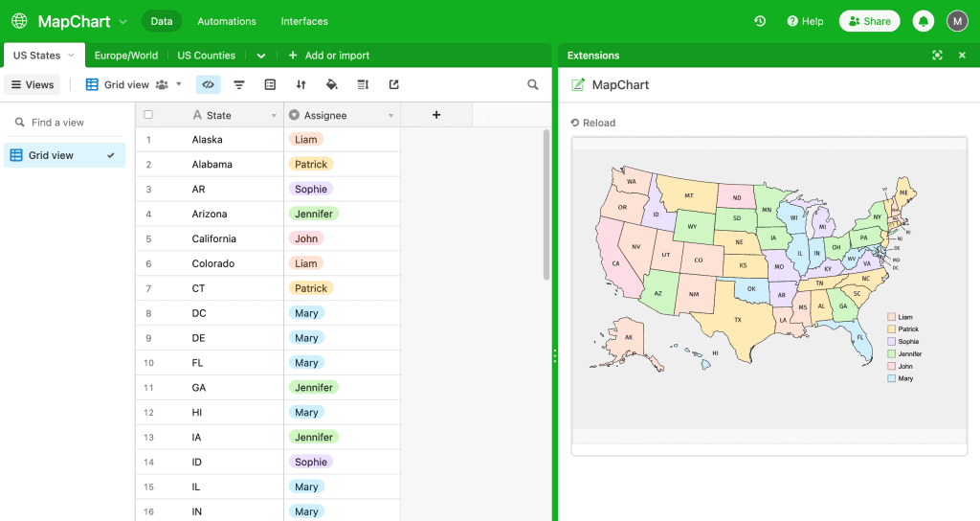Open the Europe/World table tab

click(x=126, y=55)
